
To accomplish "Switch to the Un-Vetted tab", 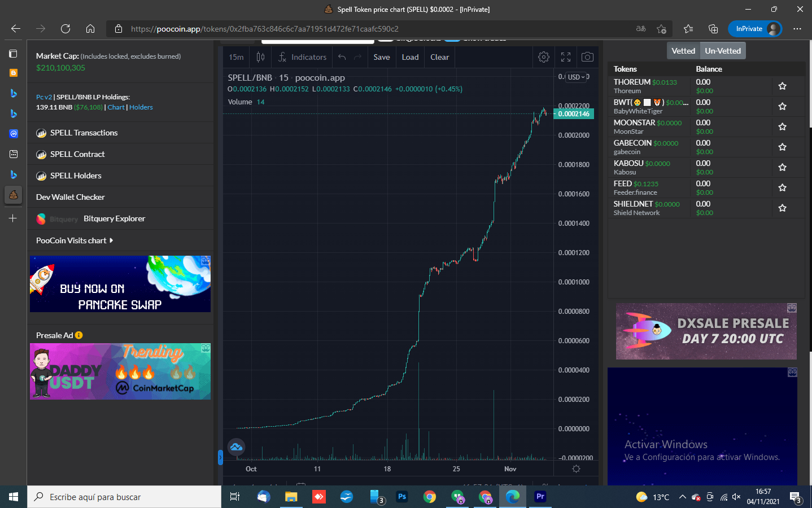I will (x=723, y=51).
